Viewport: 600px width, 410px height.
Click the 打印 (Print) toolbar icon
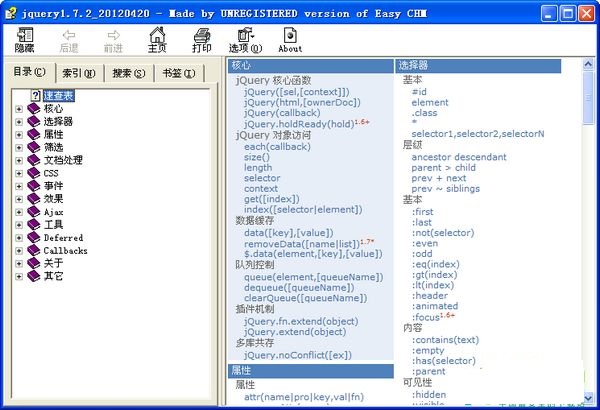(202, 35)
